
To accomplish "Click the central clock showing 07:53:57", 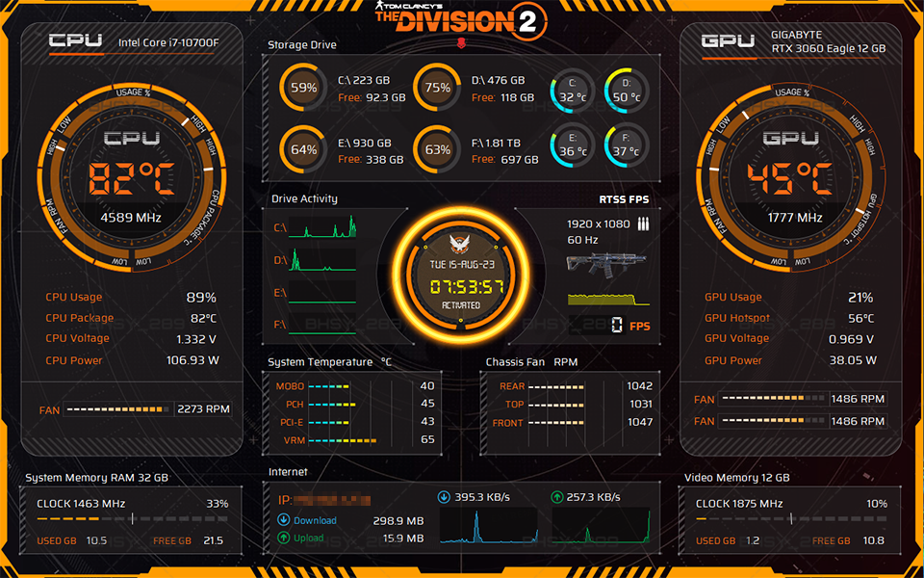I will [x=461, y=276].
